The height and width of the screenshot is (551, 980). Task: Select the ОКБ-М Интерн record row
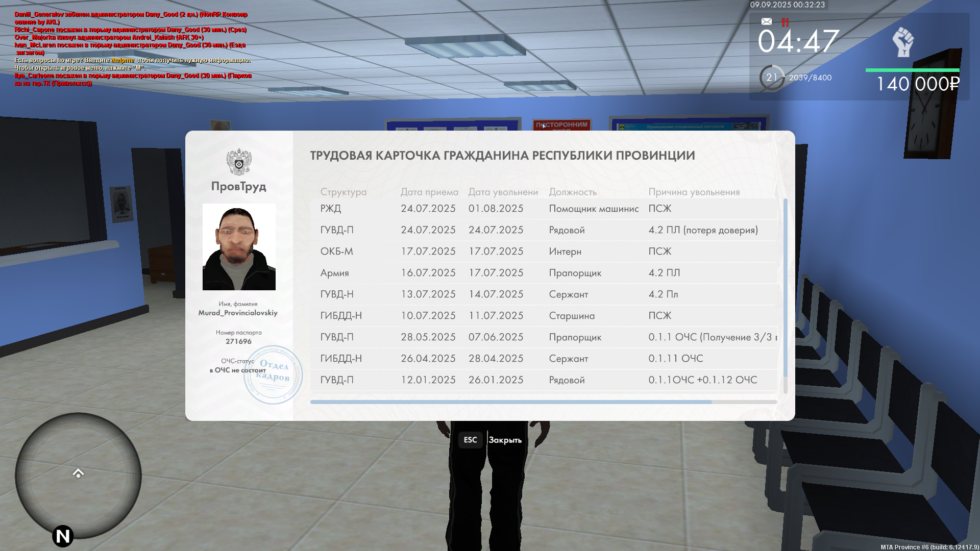(544, 252)
